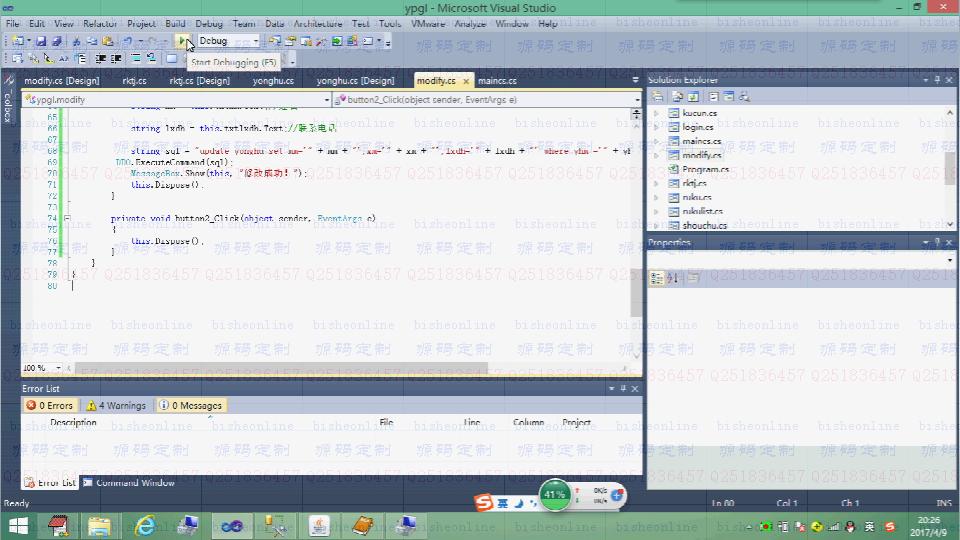Click the Undo arrow icon

(x=127, y=41)
